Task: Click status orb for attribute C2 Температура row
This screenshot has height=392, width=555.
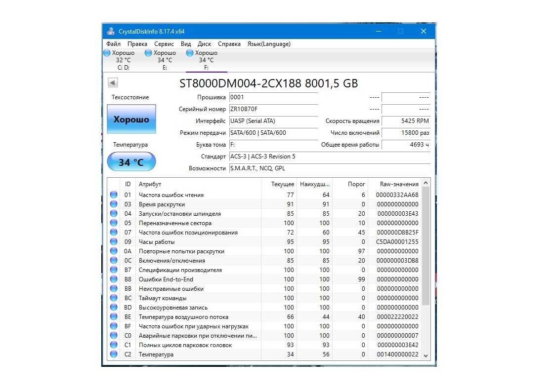Action: click(x=114, y=354)
